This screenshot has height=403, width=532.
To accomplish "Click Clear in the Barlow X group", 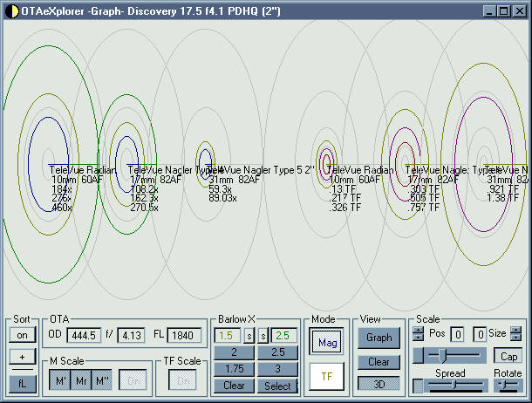I will click(x=234, y=386).
